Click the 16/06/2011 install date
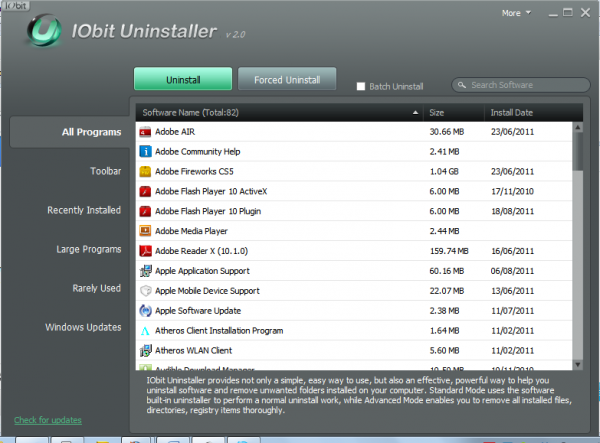 point(512,251)
